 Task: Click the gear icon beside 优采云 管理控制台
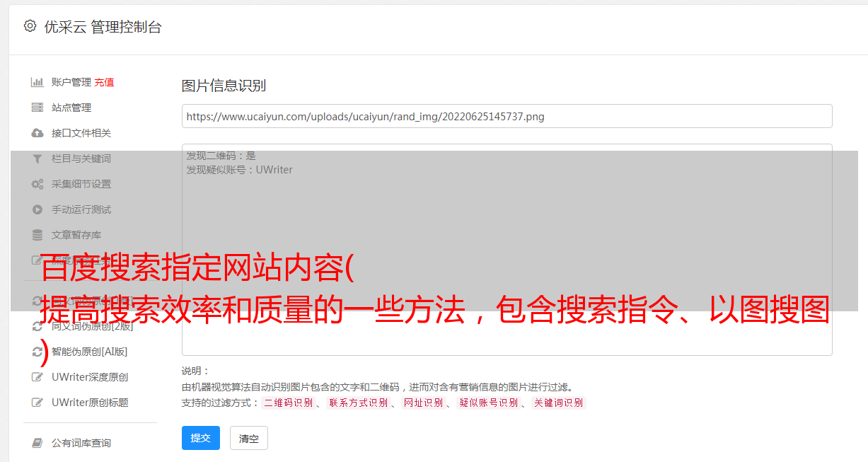tap(30, 26)
